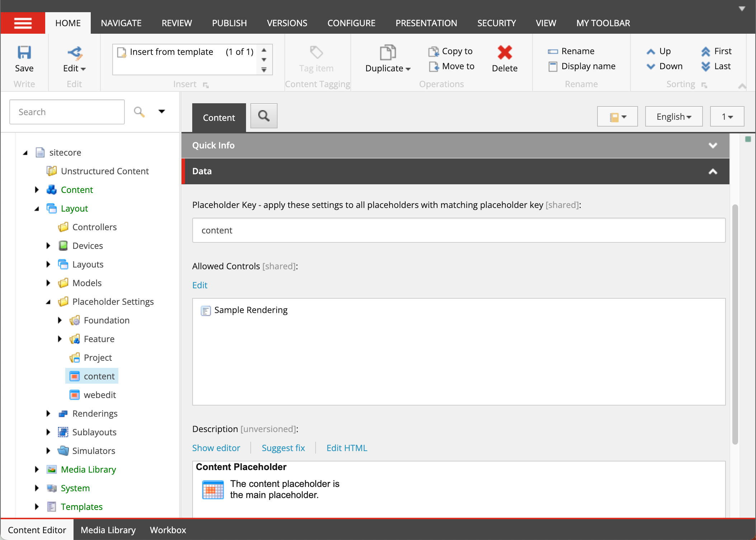Viewport: 756px width, 540px height.
Task: Open the Insert group dialog launcher
Action: (x=206, y=85)
